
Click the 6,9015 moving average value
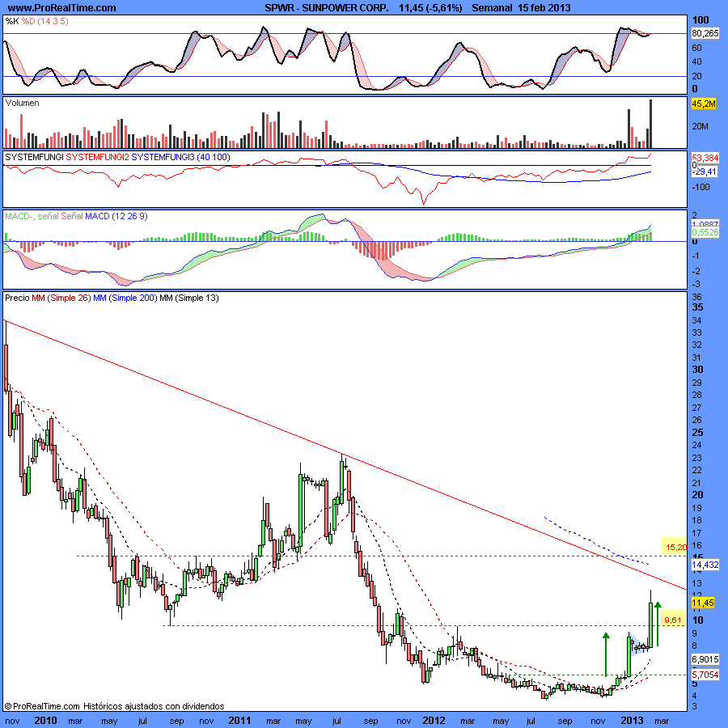point(705,659)
